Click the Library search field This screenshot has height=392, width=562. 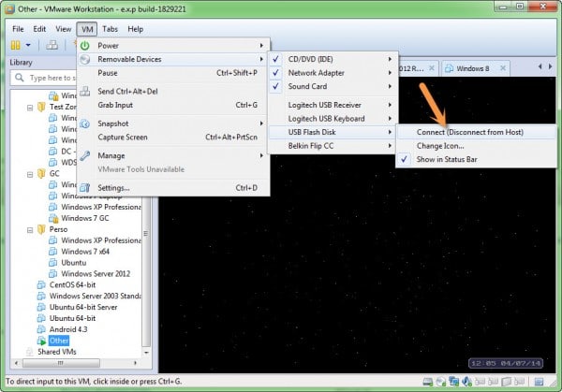pos(45,78)
